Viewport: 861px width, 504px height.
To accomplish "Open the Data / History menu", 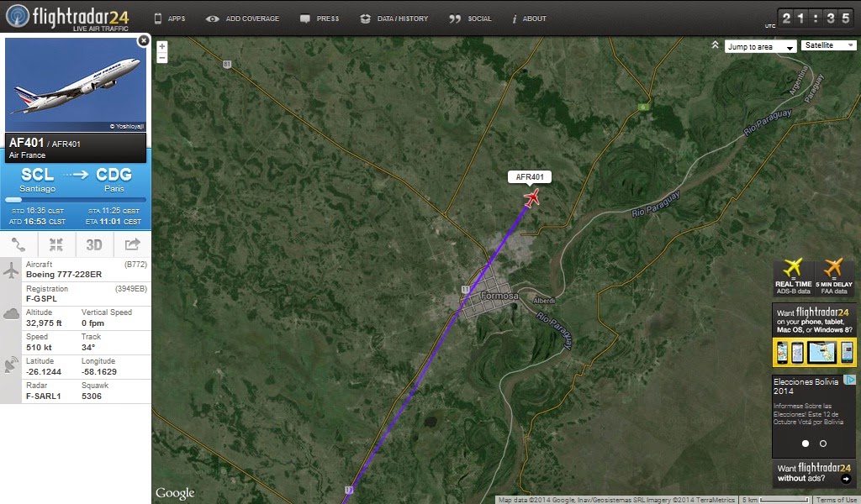I will 394,18.
